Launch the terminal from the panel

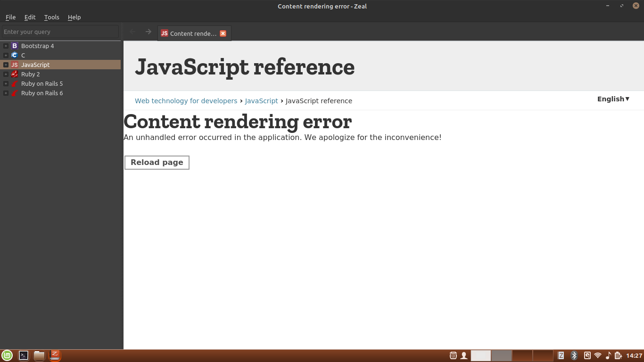pos(24,355)
